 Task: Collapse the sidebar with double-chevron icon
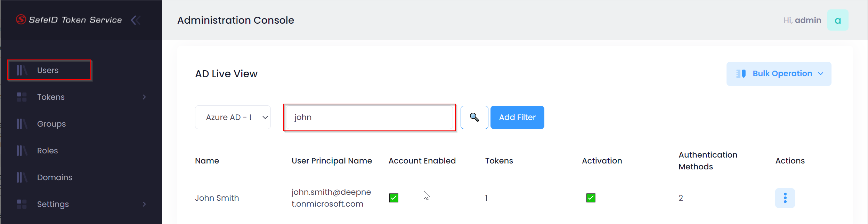coord(136,20)
